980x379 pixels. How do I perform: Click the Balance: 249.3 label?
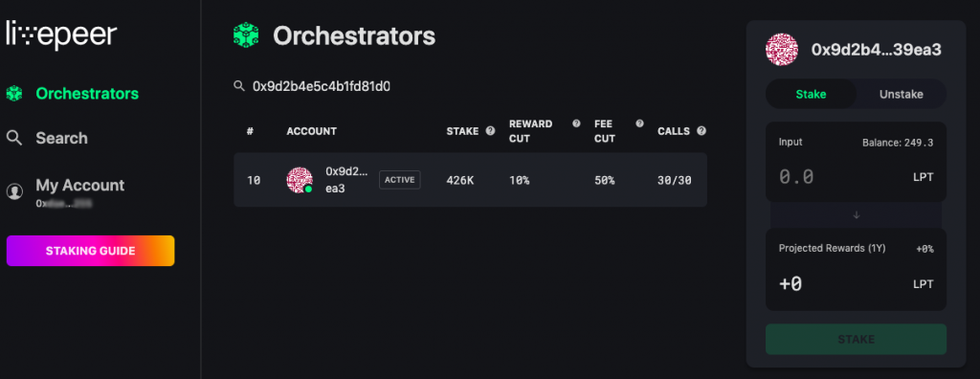click(898, 143)
